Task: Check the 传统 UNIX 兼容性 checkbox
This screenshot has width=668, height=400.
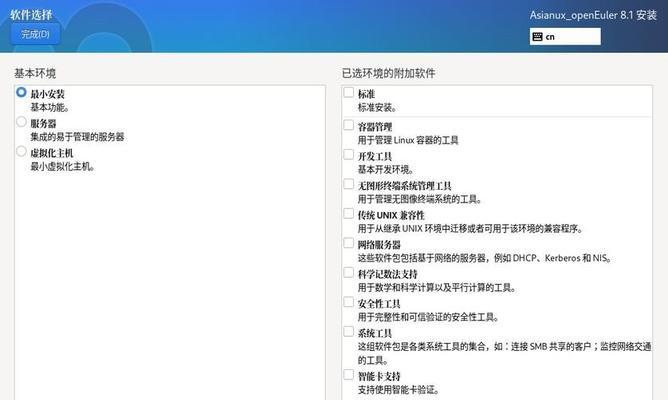Action: click(348, 213)
